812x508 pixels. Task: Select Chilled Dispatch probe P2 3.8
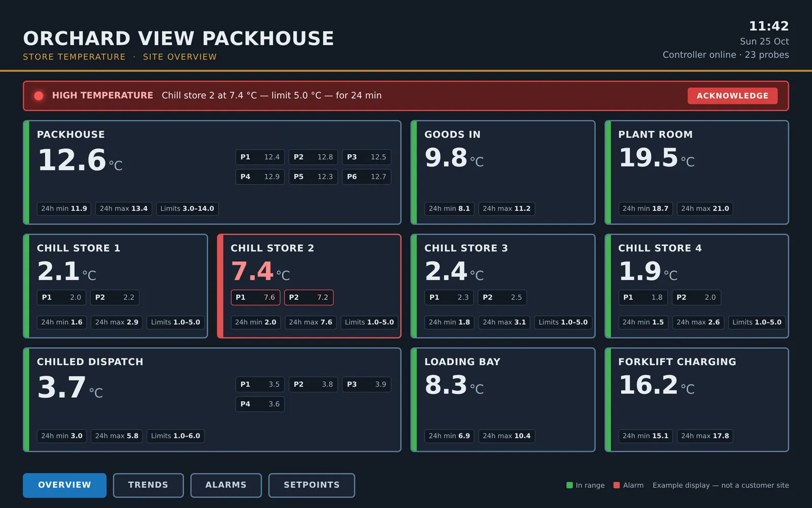313,385
